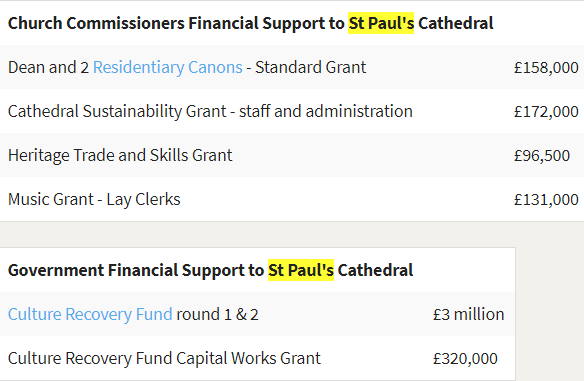Click 'round 1 & 2' text

tap(217, 314)
